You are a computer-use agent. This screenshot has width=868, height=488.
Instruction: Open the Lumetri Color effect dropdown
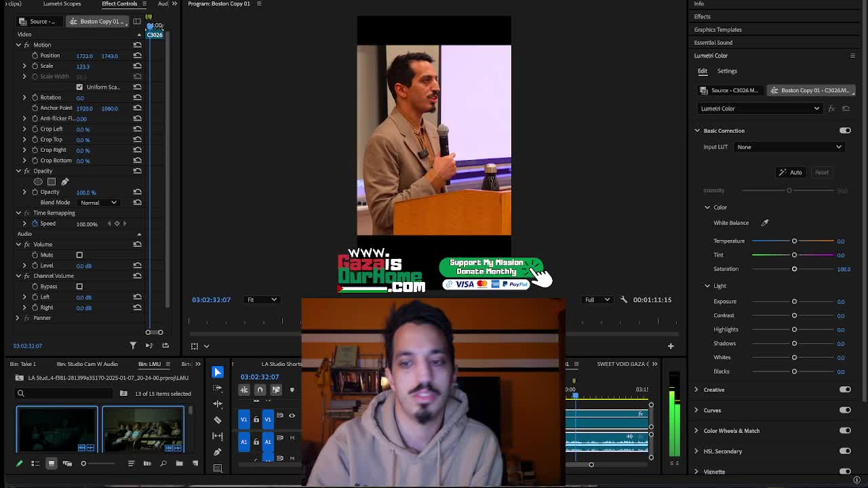tap(759, 108)
